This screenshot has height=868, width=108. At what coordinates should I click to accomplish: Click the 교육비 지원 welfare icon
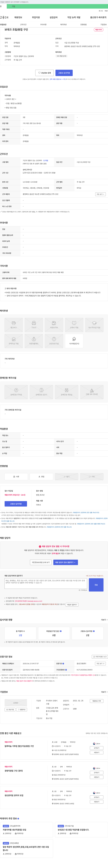(74, 325)
